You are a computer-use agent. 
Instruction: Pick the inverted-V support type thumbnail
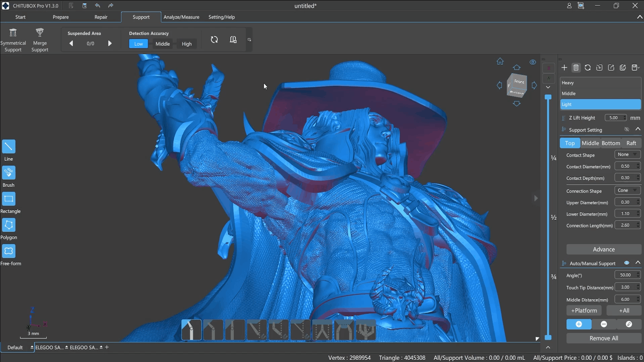pyautogui.click(x=322, y=330)
